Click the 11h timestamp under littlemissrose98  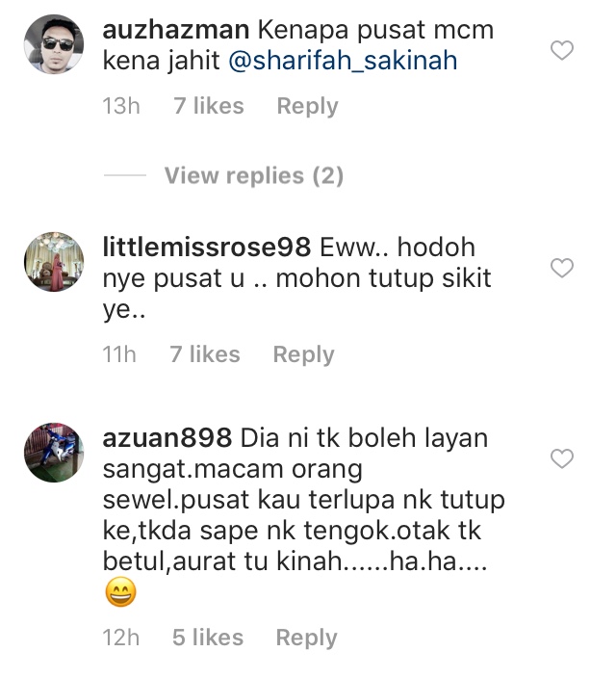pos(119,354)
